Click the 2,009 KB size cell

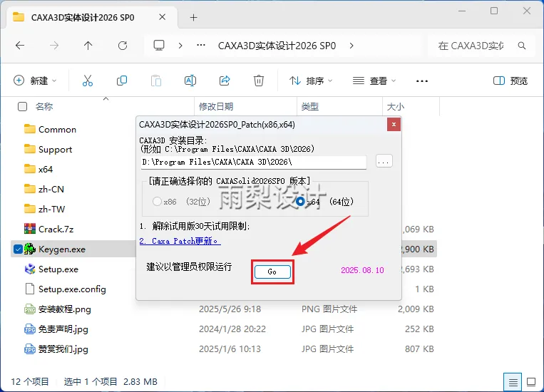point(416,309)
